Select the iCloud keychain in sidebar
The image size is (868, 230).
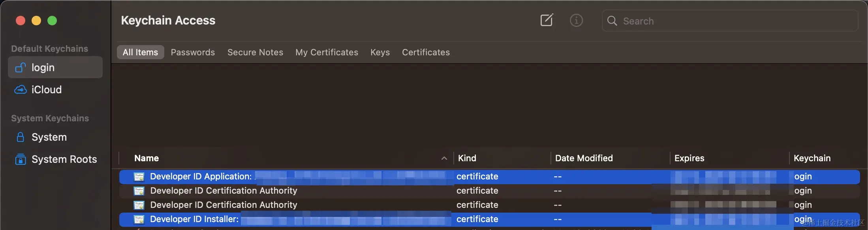click(55, 90)
